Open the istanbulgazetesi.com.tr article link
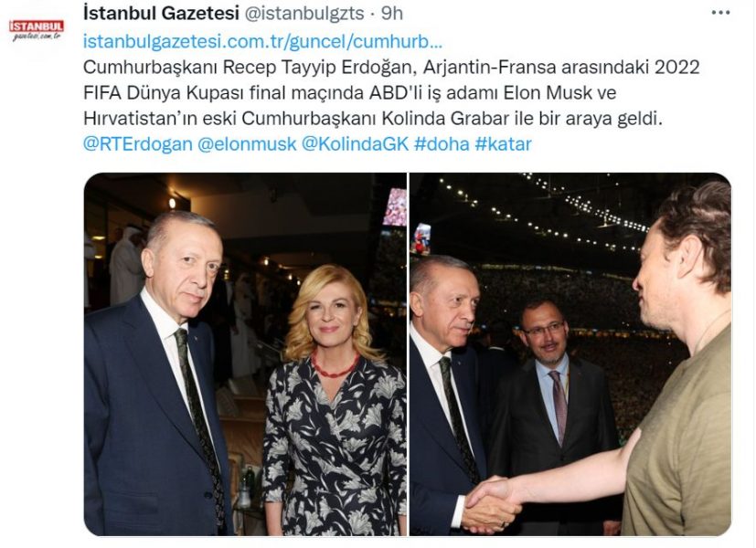756x548 pixels. (262, 42)
